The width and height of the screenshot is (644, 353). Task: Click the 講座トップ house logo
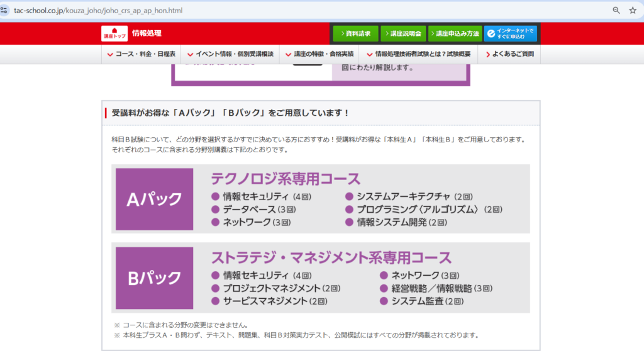point(114,33)
